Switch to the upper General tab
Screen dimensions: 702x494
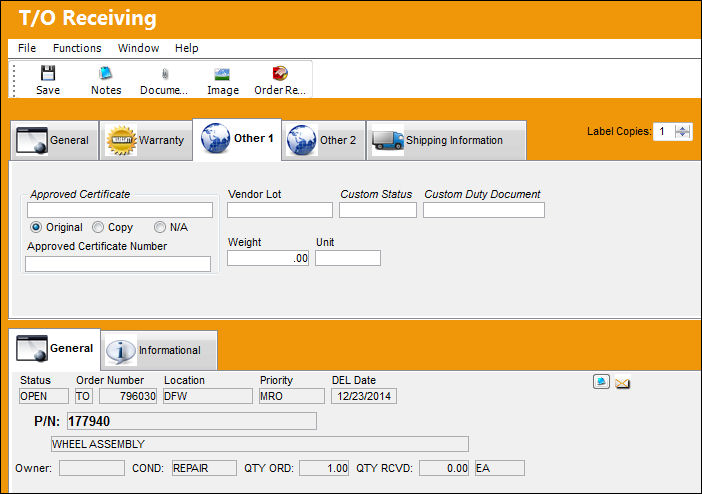point(54,140)
